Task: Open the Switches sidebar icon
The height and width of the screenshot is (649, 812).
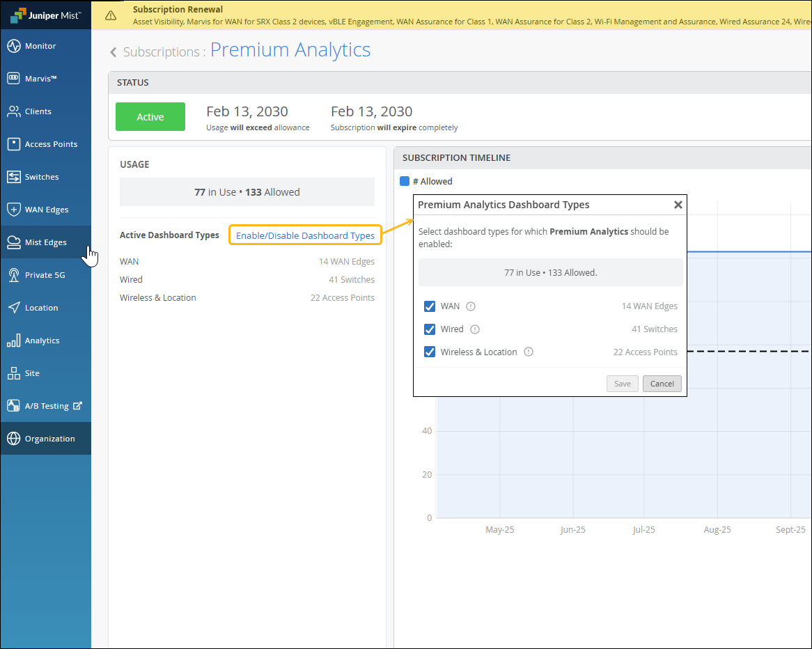Action: [x=13, y=177]
